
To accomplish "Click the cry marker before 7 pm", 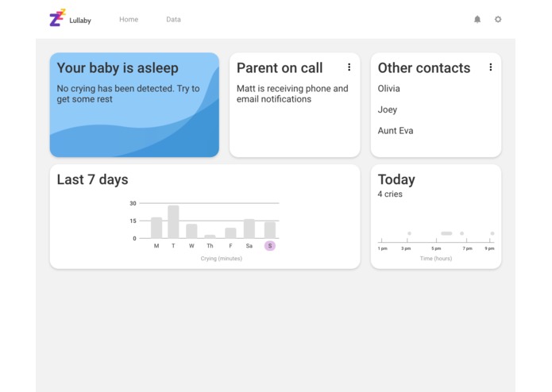I will tap(462, 233).
